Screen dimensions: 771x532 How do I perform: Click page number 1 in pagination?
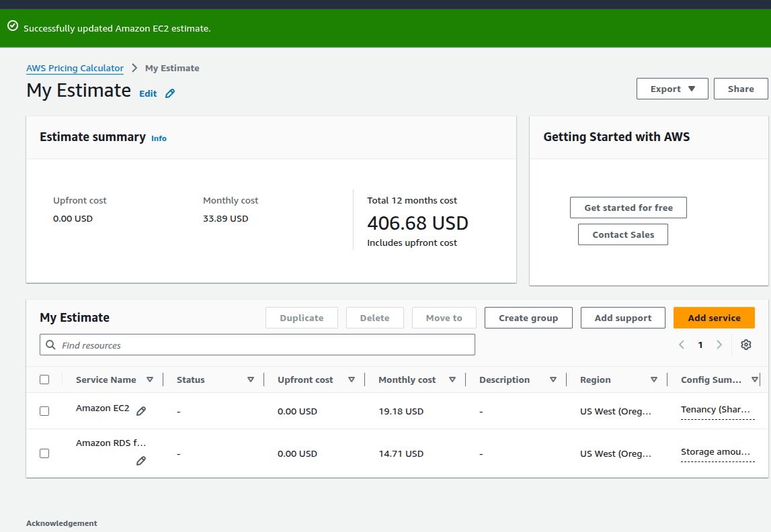[700, 345]
